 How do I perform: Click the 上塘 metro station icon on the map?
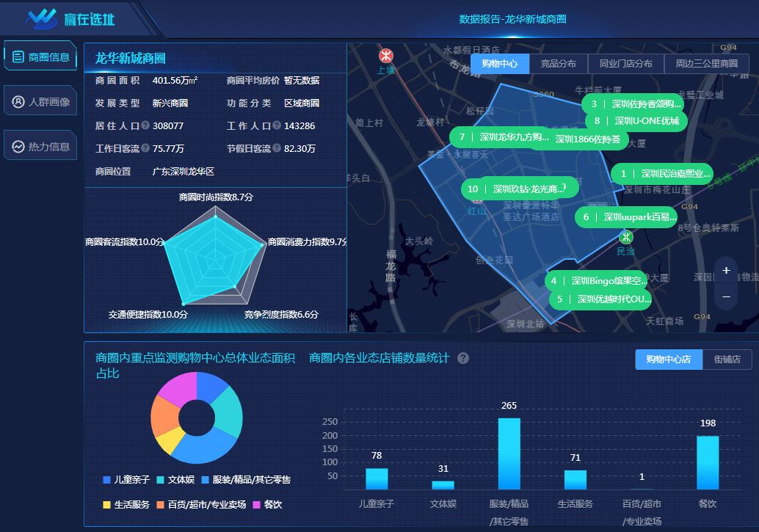[x=385, y=56]
